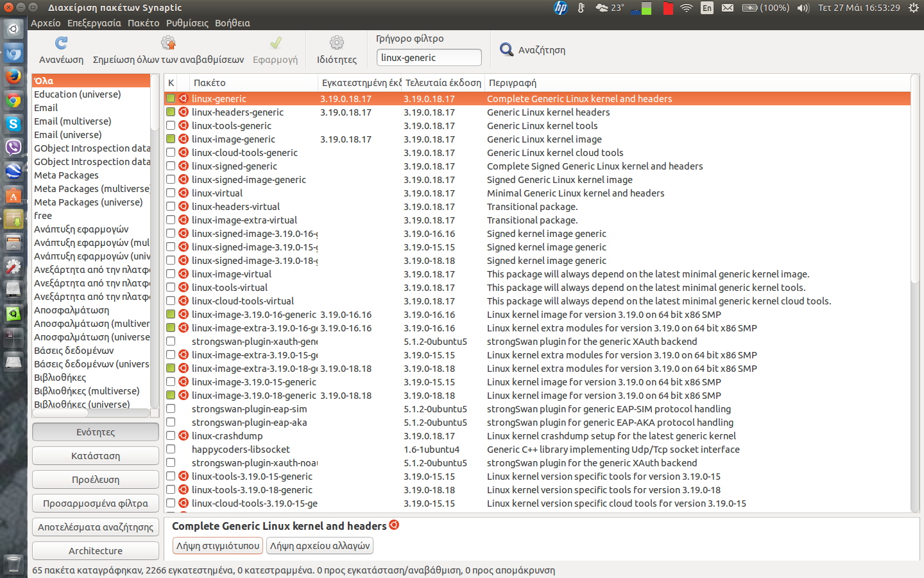Open the volume sound indicator menu
This screenshot has width=924, height=578.
point(803,8)
